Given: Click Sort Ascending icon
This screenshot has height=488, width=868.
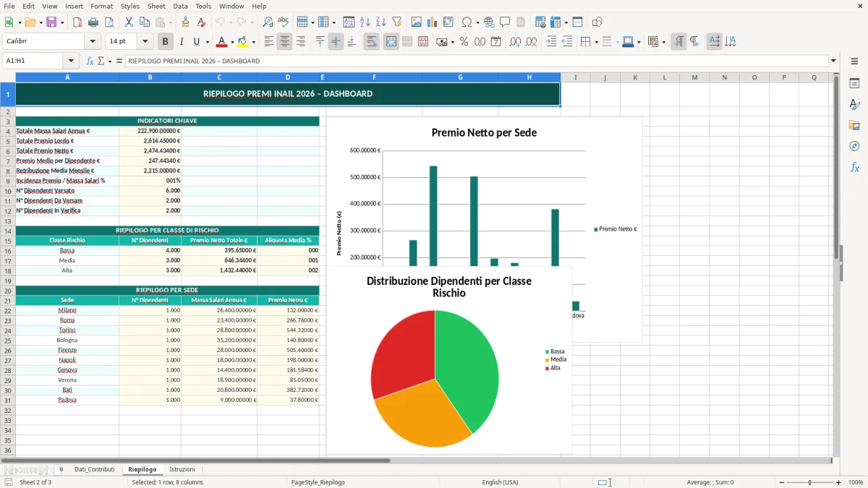Looking at the screenshot, I should point(365,22).
